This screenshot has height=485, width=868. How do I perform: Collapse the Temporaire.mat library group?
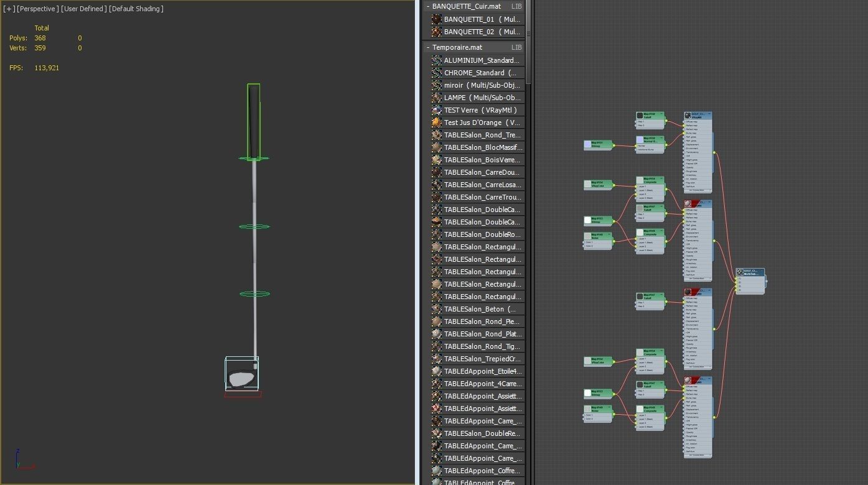(428, 47)
